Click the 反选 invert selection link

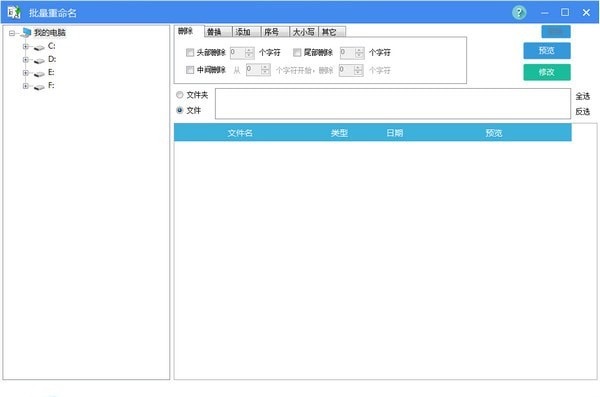tap(583, 112)
